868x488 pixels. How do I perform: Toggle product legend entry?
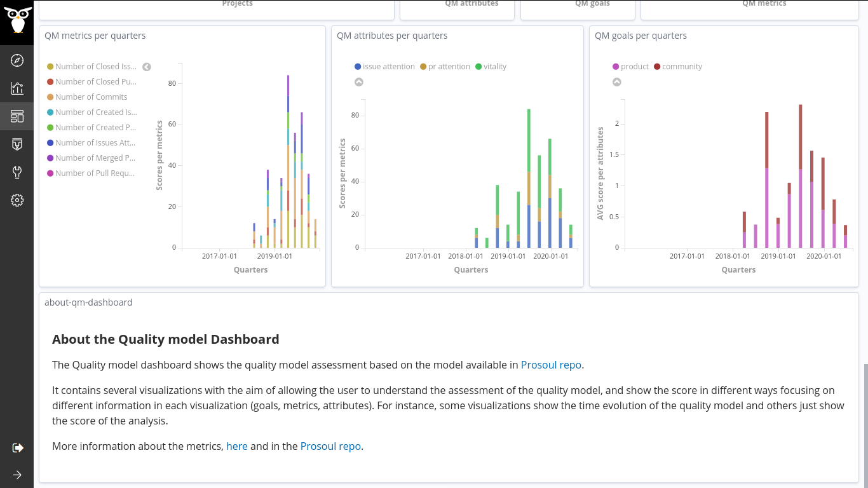coord(630,67)
